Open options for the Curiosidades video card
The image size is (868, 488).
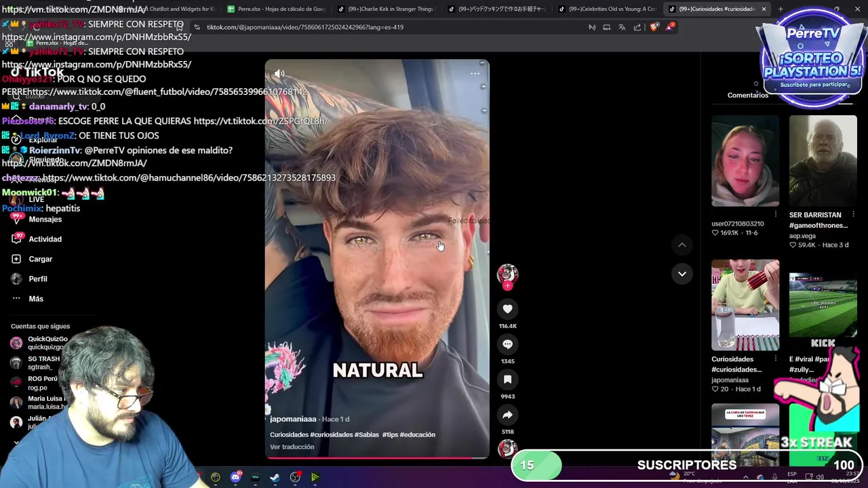pyautogui.click(x=775, y=359)
